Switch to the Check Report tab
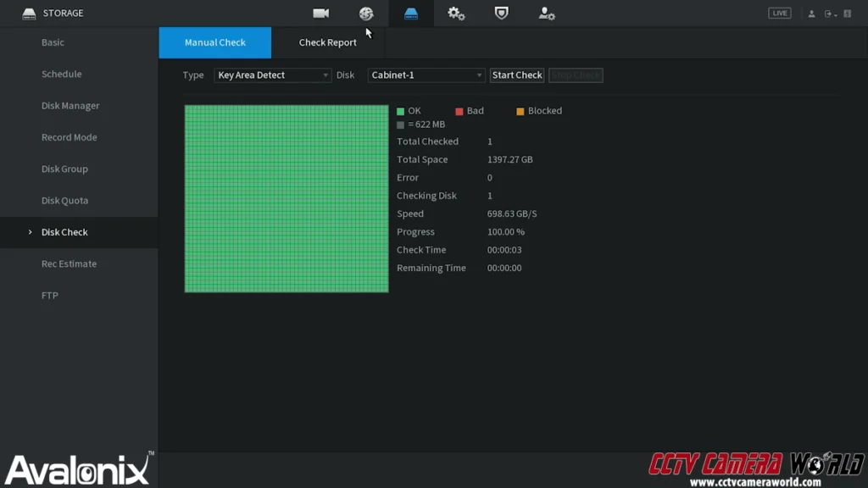This screenshot has height=488, width=868. (x=328, y=42)
